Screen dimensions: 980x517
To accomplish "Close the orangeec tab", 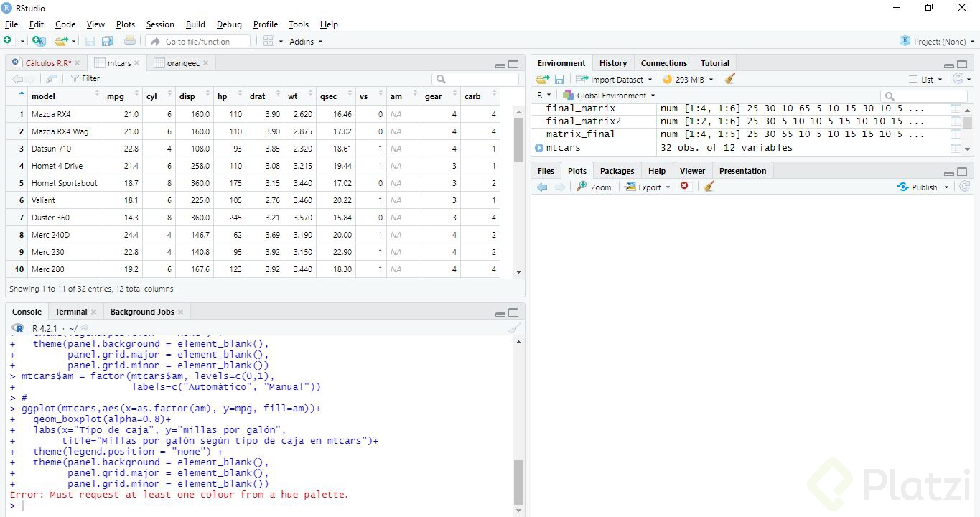I will coord(206,63).
